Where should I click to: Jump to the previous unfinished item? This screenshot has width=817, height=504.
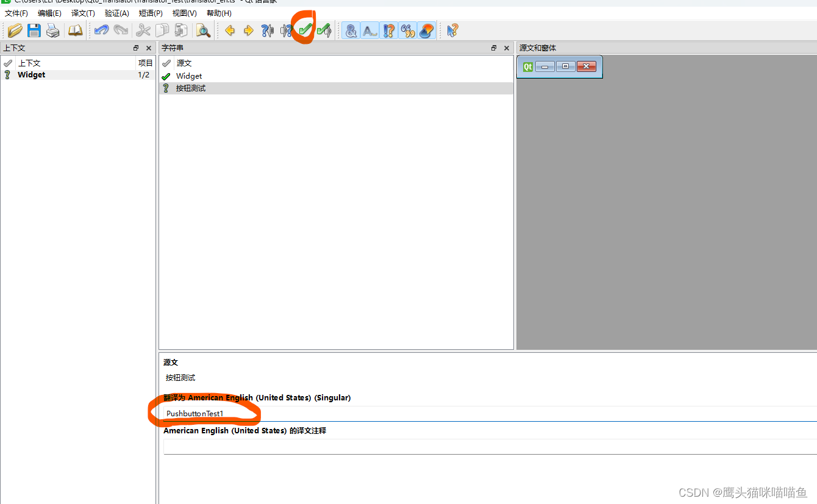pyautogui.click(x=268, y=30)
